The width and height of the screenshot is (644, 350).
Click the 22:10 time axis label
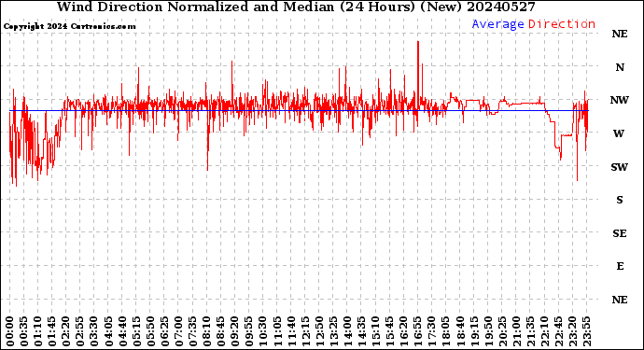pyautogui.click(x=544, y=331)
